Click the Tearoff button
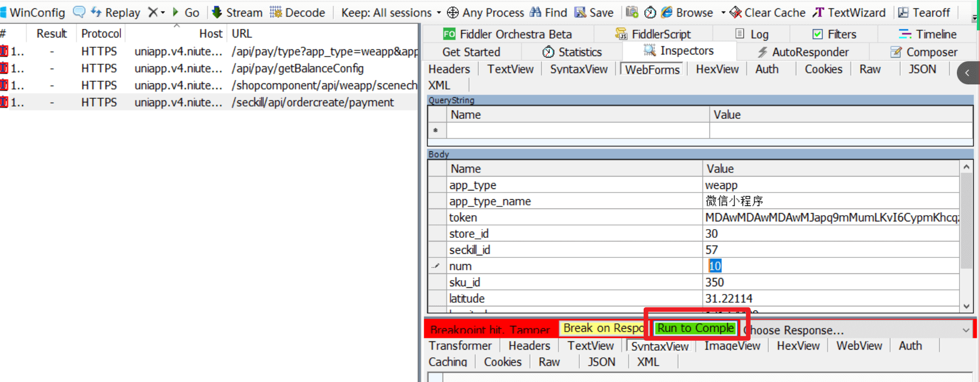This screenshot has width=980, height=382. pyautogui.click(x=924, y=12)
